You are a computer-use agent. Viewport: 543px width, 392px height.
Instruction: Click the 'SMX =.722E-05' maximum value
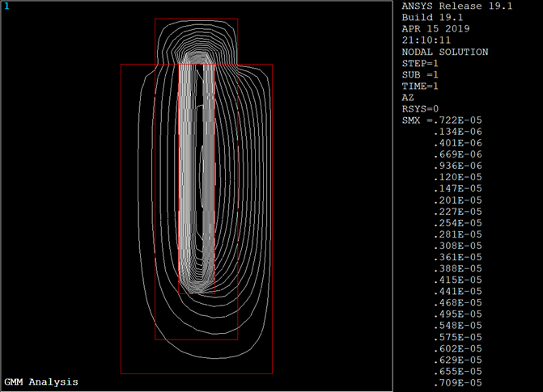[x=442, y=120]
